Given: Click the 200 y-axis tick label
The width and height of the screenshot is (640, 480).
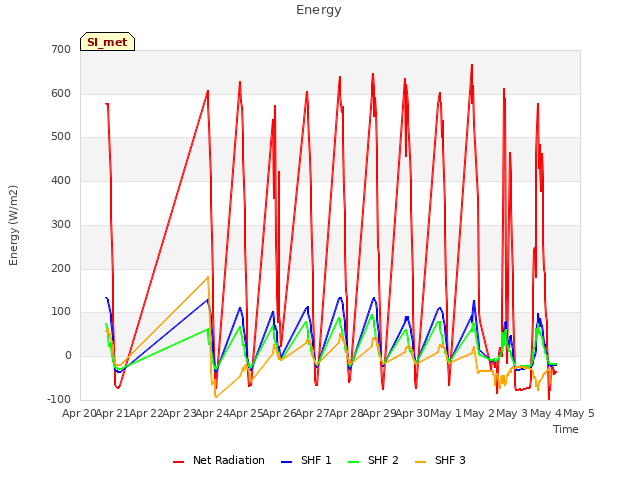Looking at the screenshot, I should tap(61, 268).
